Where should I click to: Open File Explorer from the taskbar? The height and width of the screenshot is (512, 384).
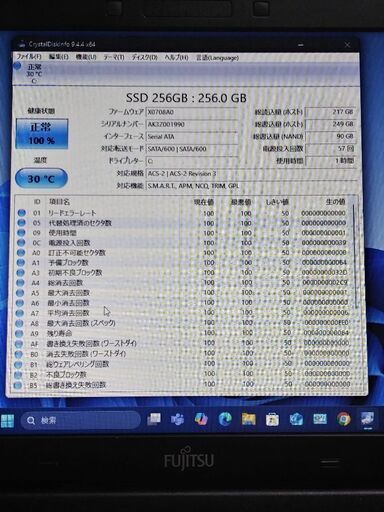pyautogui.click(x=249, y=419)
